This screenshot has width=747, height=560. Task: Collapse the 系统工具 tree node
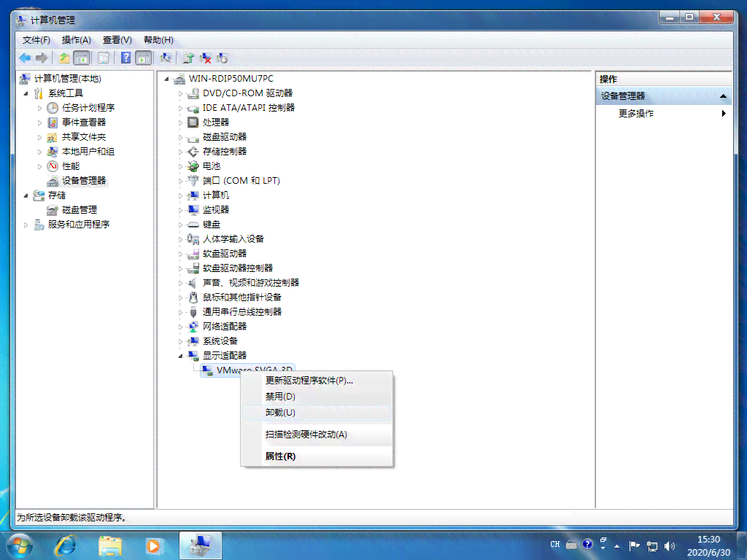26,93
